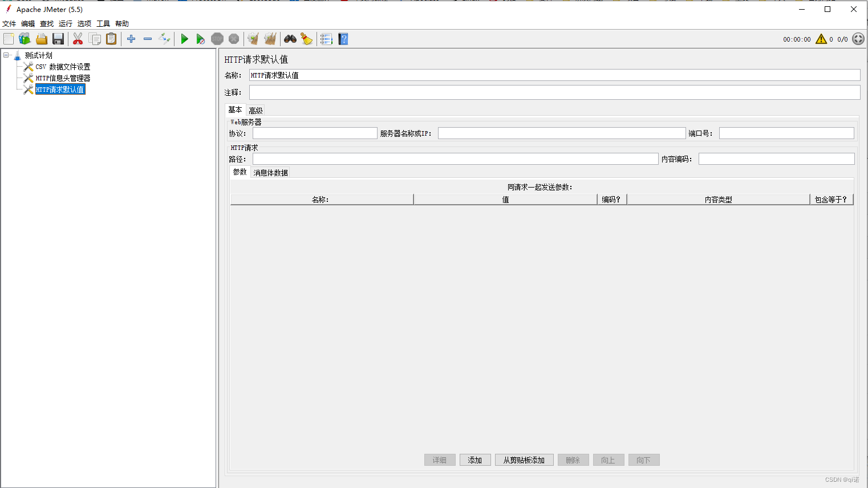Click the 删除 button
Viewport: 868px width, 488px height.
coord(573,460)
